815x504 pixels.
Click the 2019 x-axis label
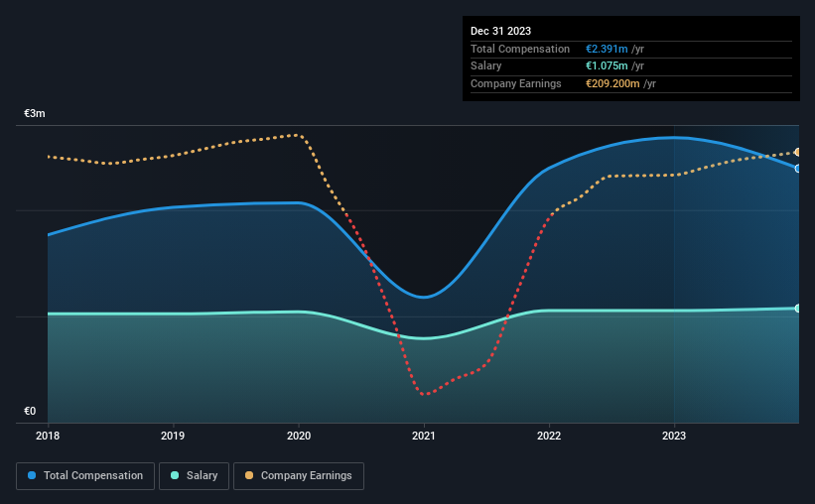173,436
